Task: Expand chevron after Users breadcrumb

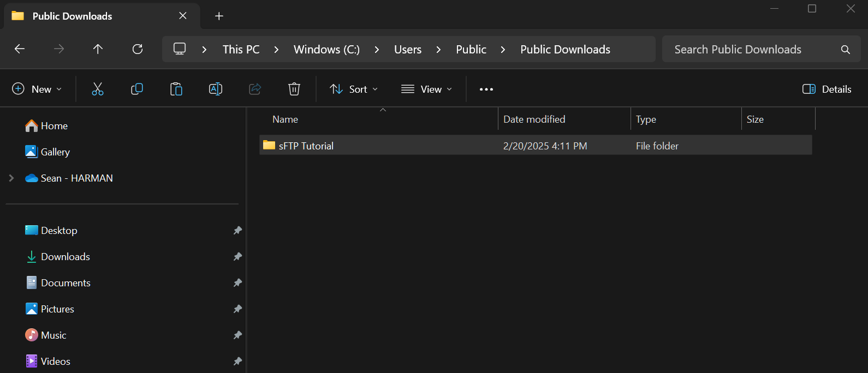Action: pos(438,50)
